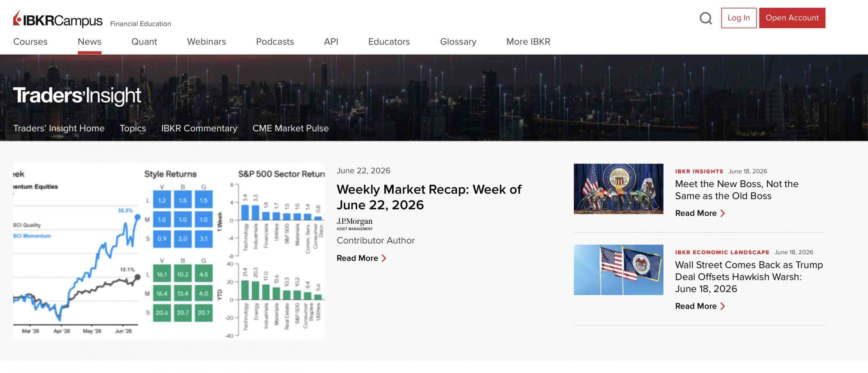The image size is (868, 373).
Task: Open the American and Fed flags thumbnail
Action: 618,270
